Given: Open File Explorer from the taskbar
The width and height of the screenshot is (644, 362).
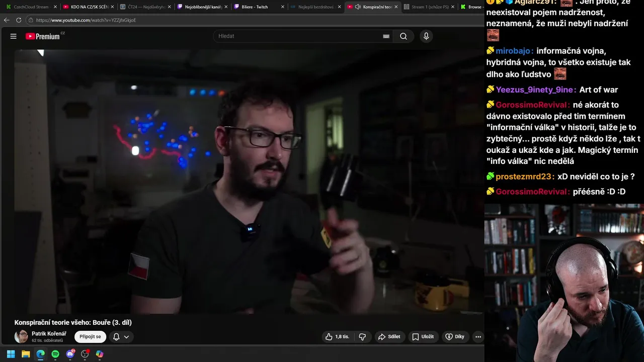Looking at the screenshot, I should [x=26, y=354].
